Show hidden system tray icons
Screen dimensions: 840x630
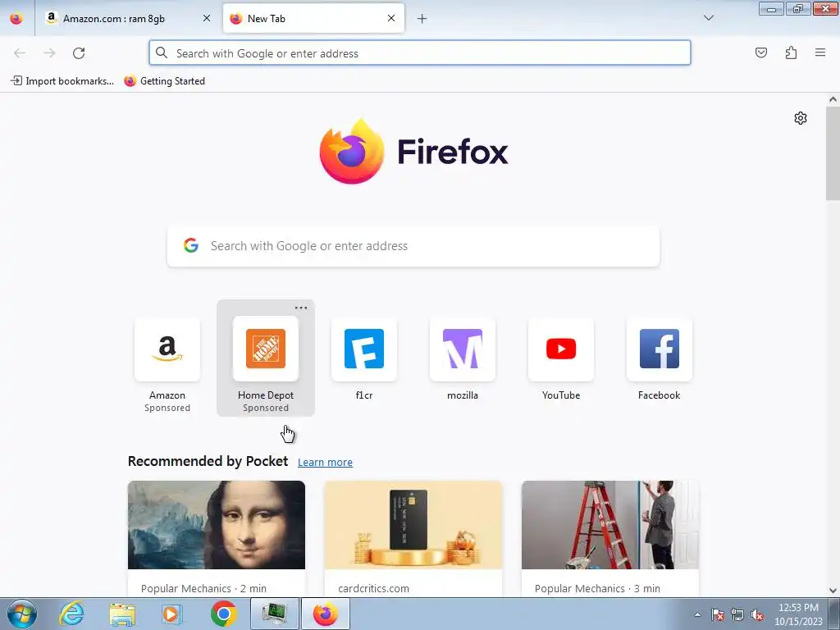tap(697, 614)
